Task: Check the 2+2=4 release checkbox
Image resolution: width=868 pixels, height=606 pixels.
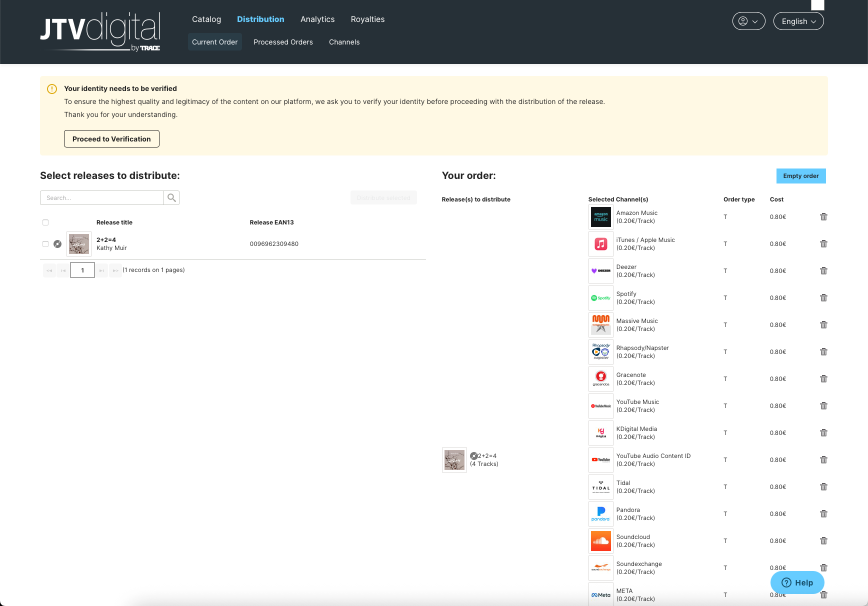Action: [x=45, y=244]
